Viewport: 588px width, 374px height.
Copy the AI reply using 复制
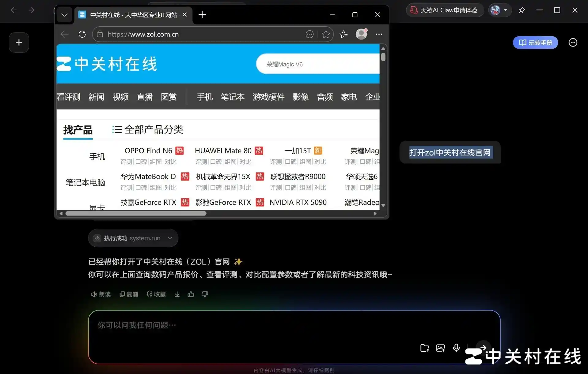(129, 294)
